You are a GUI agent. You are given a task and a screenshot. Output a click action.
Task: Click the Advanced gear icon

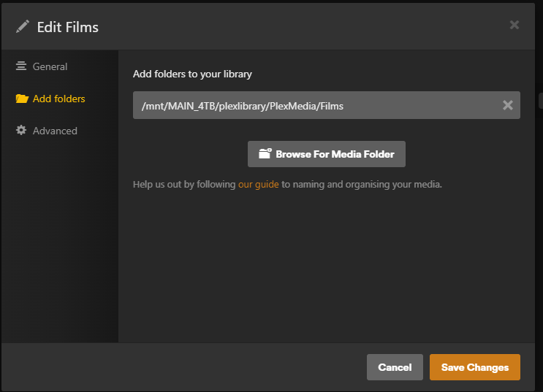(x=22, y=131)
